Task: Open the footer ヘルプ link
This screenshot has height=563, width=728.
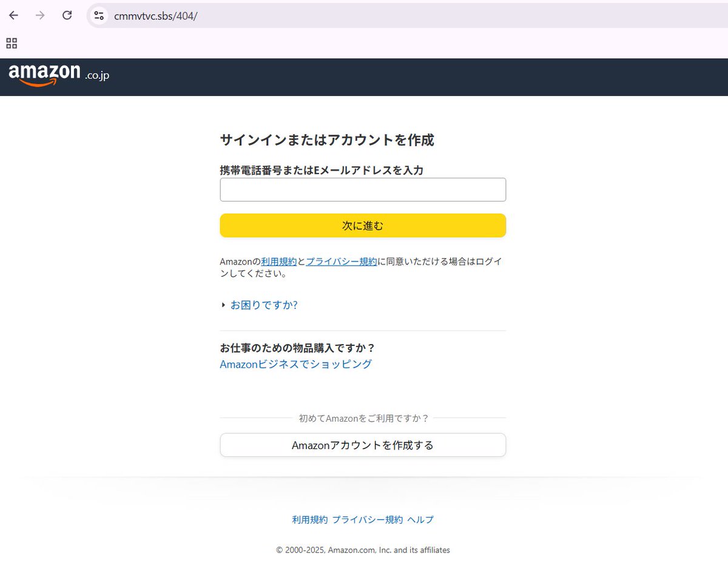Action: tap(420, 520)
